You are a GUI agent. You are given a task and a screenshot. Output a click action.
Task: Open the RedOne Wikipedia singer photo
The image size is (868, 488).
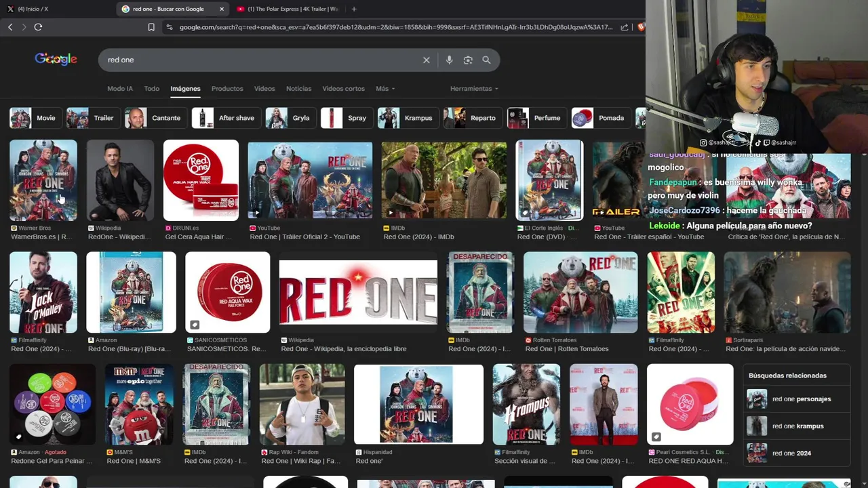[120, 180]
